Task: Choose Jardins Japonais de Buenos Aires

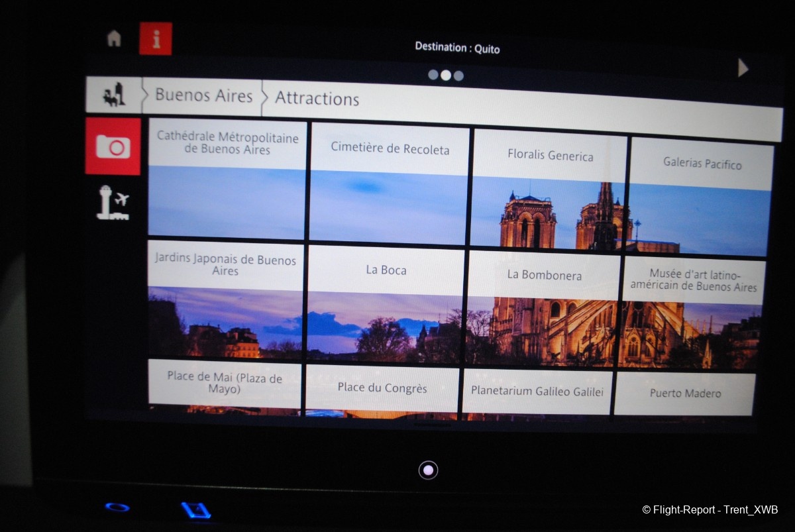Action: [x=225, y=298]
